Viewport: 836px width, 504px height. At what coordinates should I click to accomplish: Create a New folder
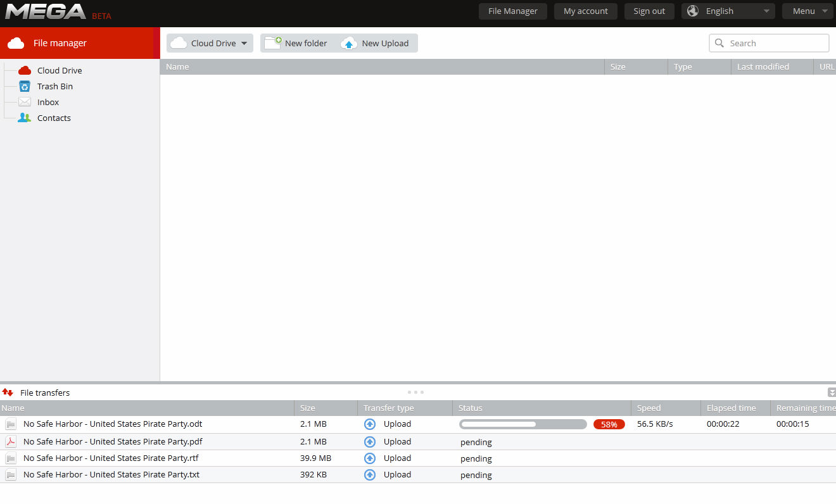[x=296, y=43]
